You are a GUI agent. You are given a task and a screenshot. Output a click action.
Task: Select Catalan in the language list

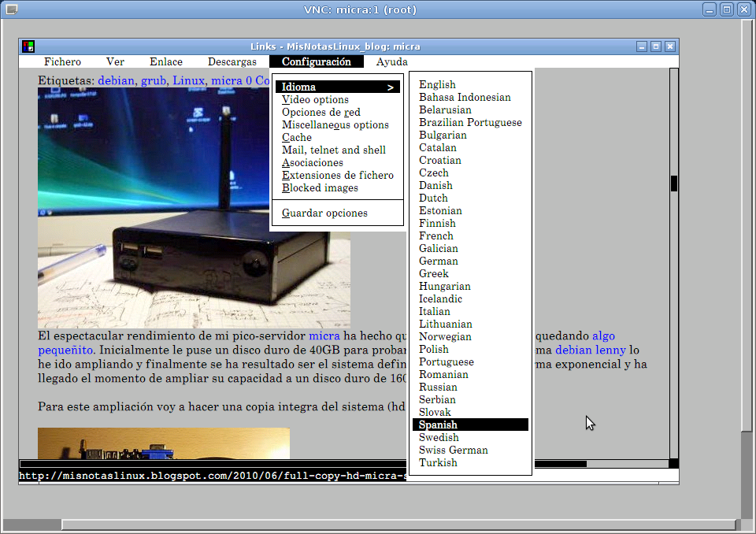(x=438, y=147)
